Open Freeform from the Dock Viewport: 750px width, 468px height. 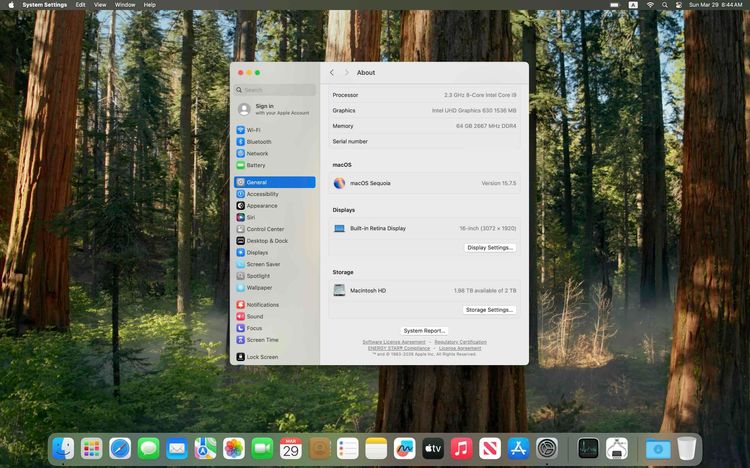(405, 449)
